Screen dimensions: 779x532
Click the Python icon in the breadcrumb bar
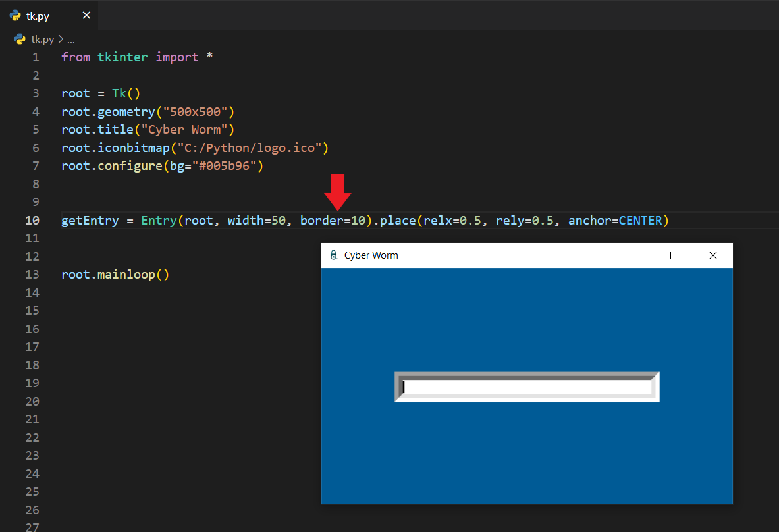20,40
